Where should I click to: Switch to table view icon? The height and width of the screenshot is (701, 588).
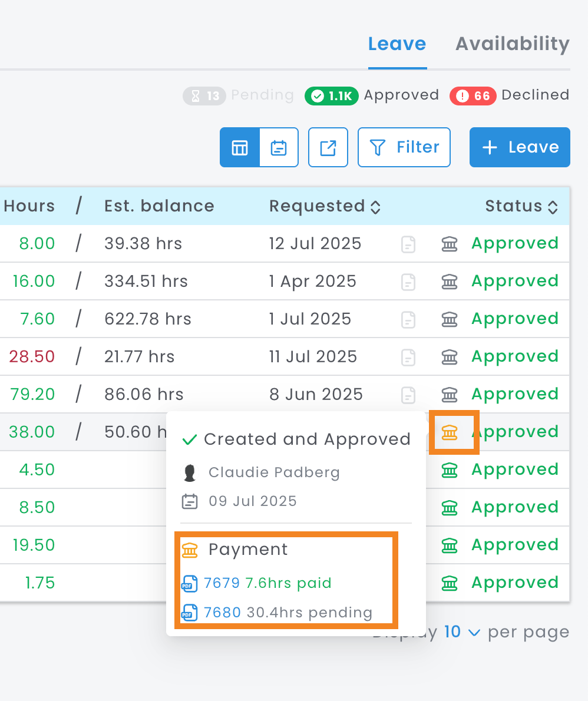tap(240, 147)
